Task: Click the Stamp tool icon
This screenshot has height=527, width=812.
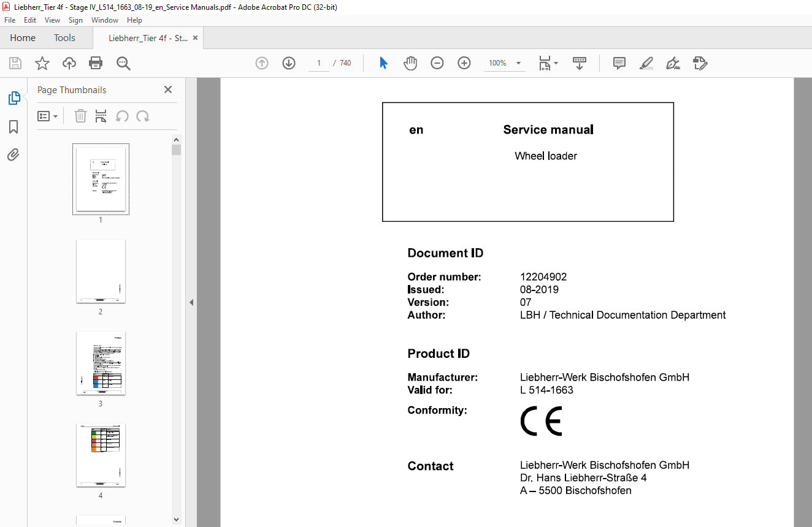Action: point(700,63)
